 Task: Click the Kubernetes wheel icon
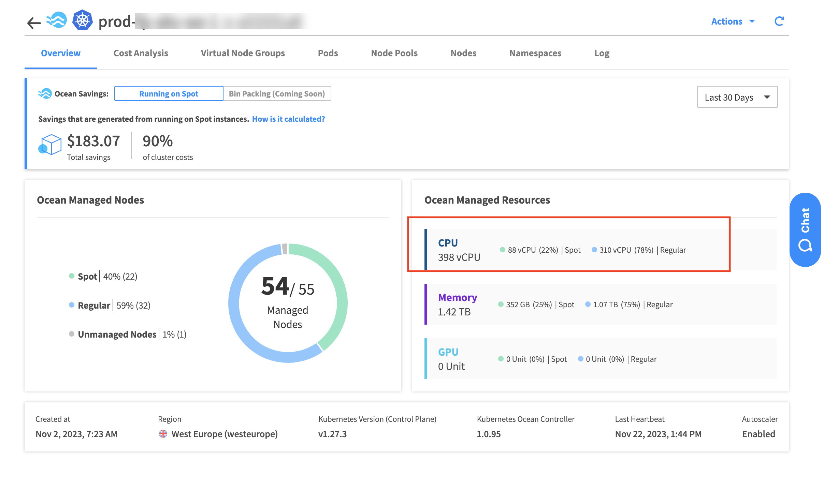82,20
